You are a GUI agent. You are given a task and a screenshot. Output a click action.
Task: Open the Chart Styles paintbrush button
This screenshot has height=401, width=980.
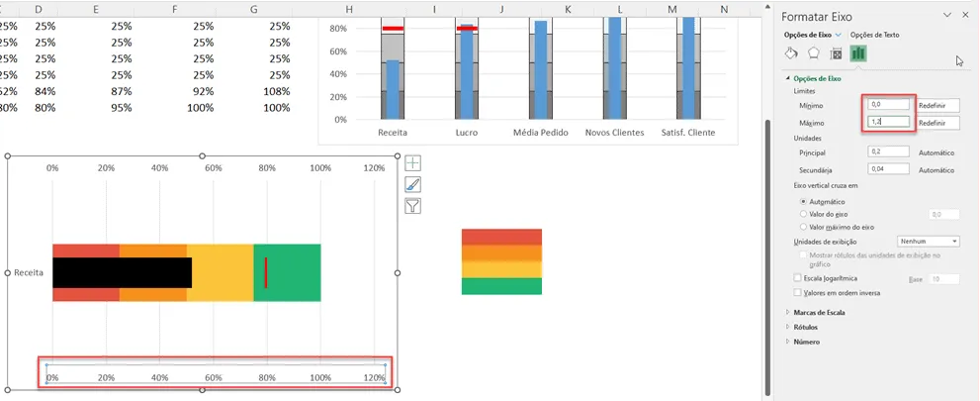click(x=413, y=184)
